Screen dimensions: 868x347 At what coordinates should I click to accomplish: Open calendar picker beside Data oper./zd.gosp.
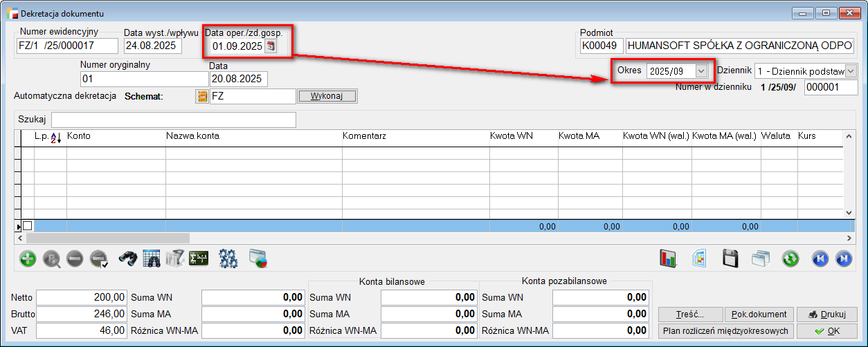[x=271, y=46]
